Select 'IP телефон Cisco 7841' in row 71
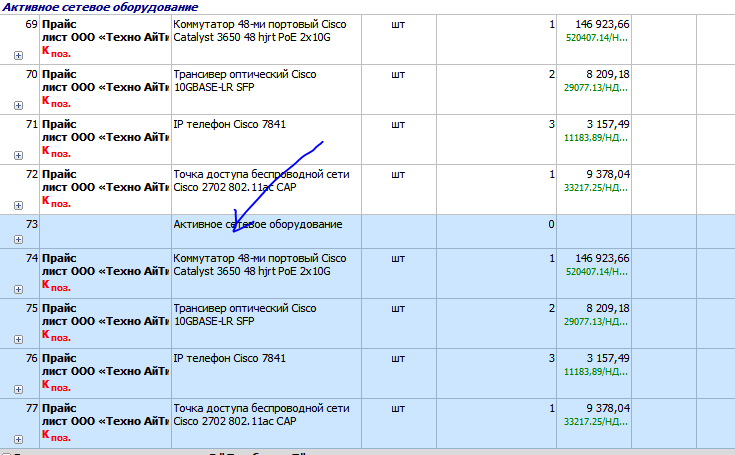This screenshot has height=455, width=735. click(x=229, y=124)
